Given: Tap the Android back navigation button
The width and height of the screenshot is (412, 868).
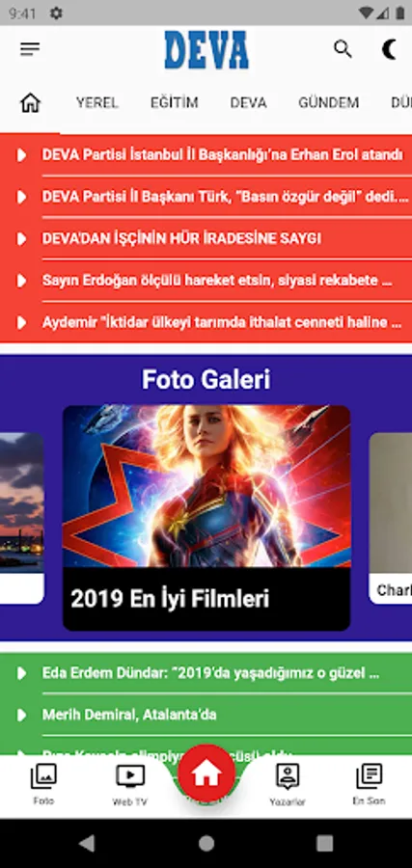Looking at the screenshot, I should pos(87,843).
